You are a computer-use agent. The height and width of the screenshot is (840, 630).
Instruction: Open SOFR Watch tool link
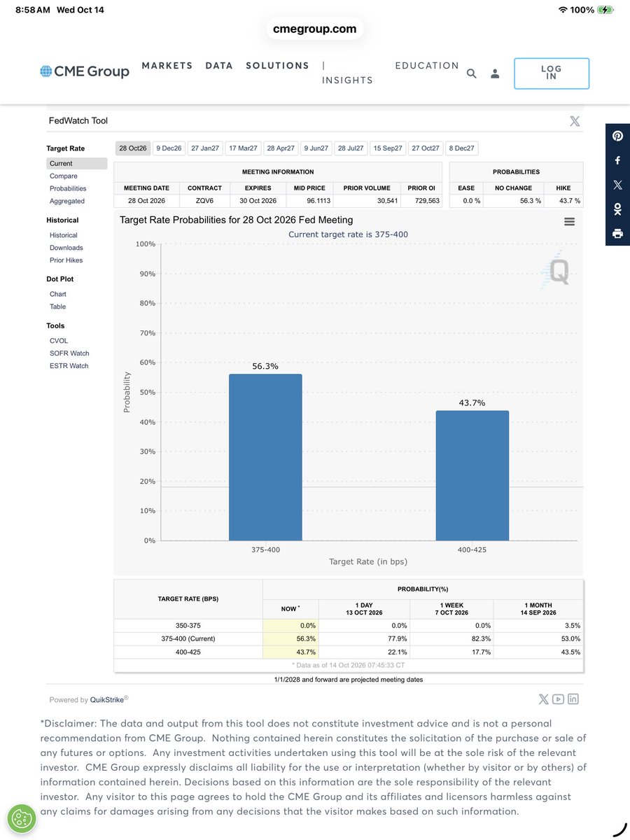pyautogui.click(x=69, y=354)
